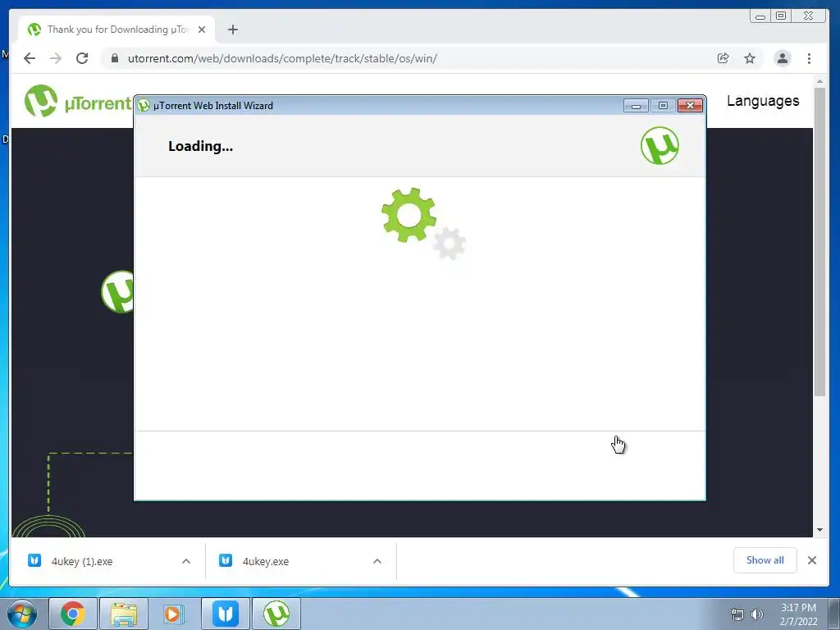Open the Chrome profile avatar

[x=782, y=58]
